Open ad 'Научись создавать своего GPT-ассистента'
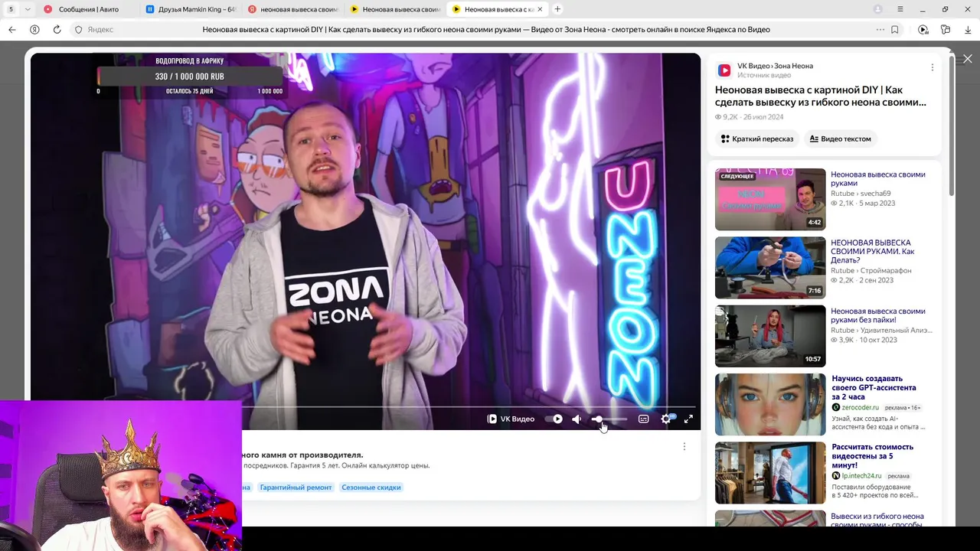Image resolution: width=980 pixels, height=551 pixels. 874,387
